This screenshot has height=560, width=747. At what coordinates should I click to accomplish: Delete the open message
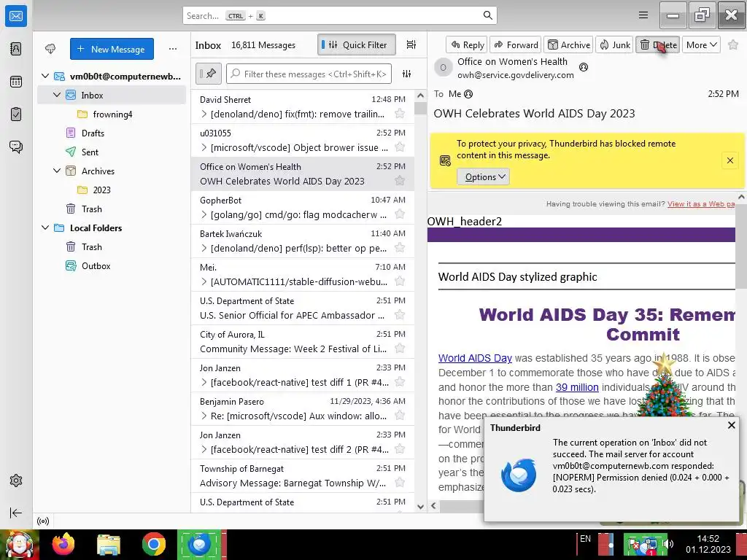point(658,44)
